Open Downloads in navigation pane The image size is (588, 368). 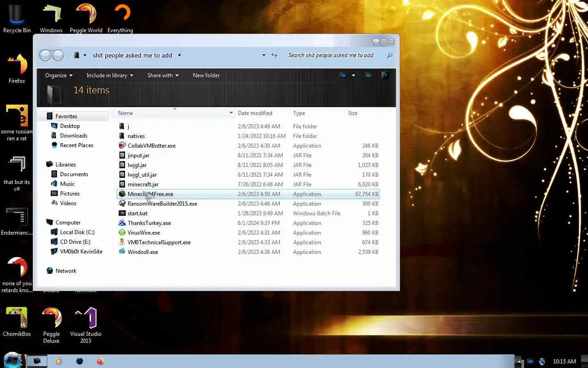tap(73, 136)
